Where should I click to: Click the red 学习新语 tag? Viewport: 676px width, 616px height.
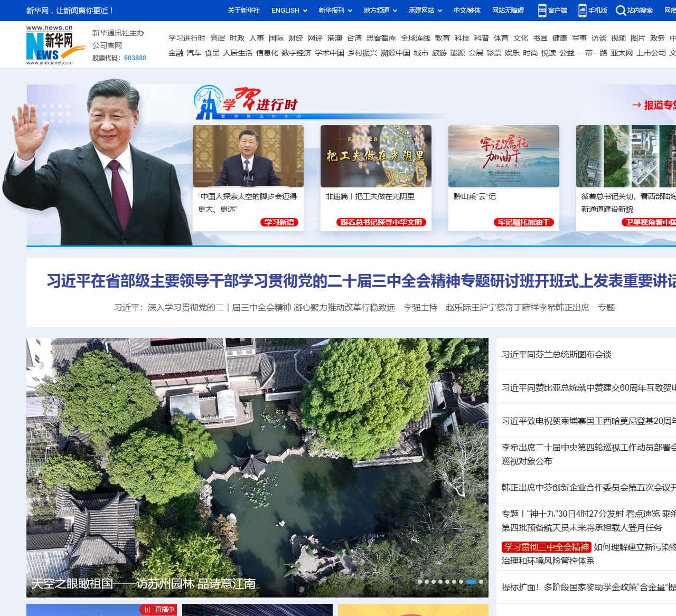point(279,222)
